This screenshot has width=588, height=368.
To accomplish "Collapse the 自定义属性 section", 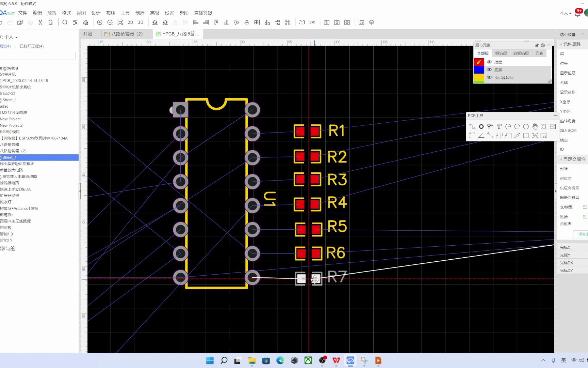I will click(560, 159).
